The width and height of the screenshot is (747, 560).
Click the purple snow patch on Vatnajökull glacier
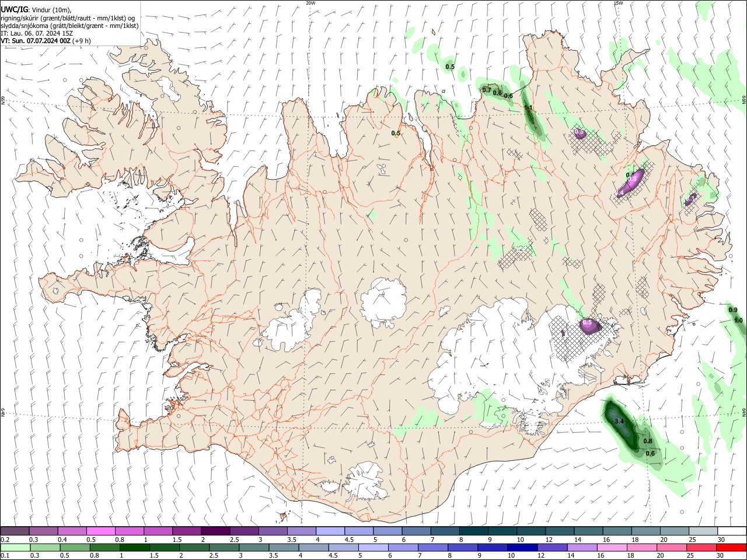click(589, 325)
